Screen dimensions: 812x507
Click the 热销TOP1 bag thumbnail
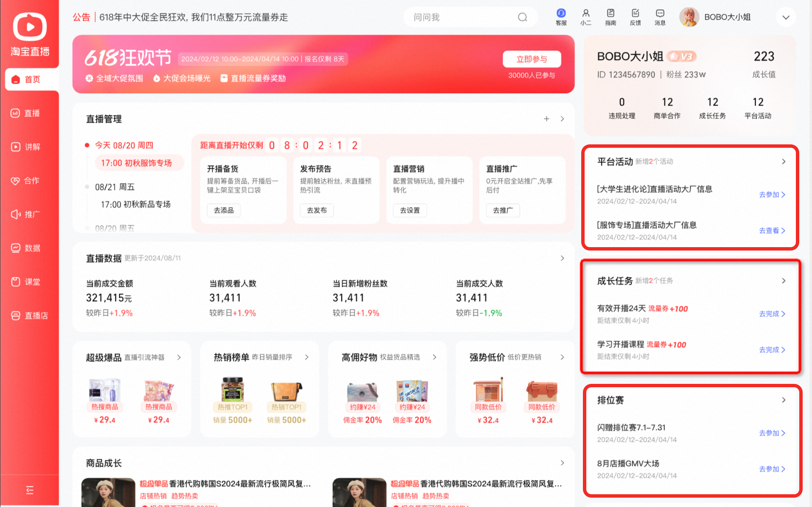pos(286,391)
